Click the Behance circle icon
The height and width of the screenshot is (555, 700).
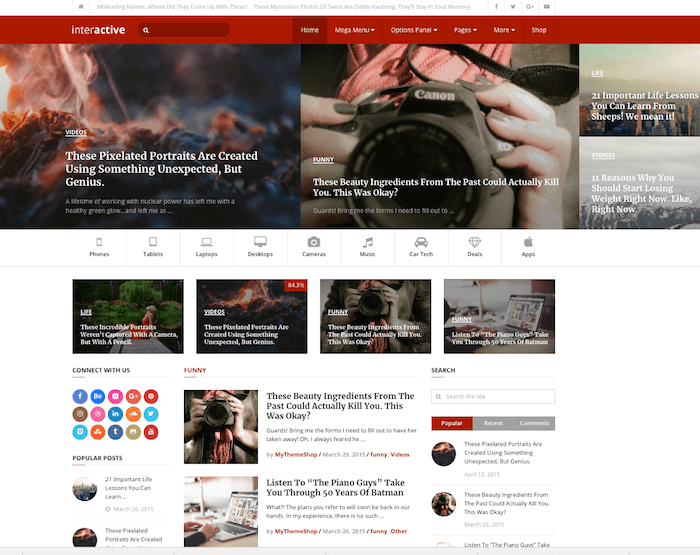click(98, 396)
